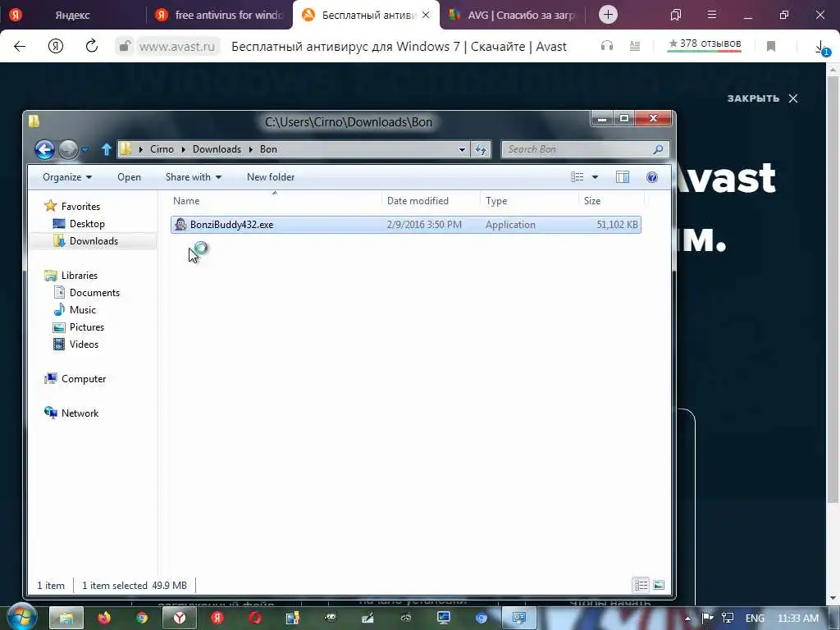Open recent pages dropdown next to Forward
The image size is (840, 630).
(x=85, y=150)
